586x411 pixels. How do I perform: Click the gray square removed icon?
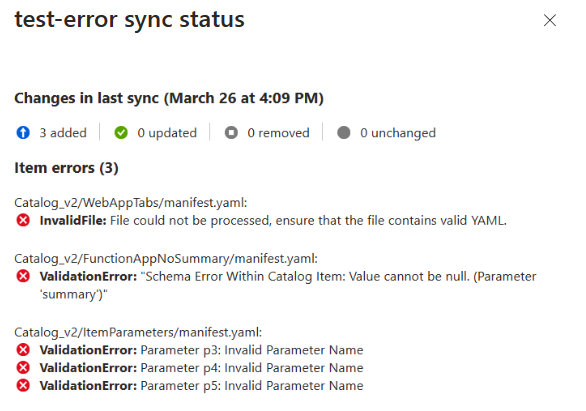[231, 133]
